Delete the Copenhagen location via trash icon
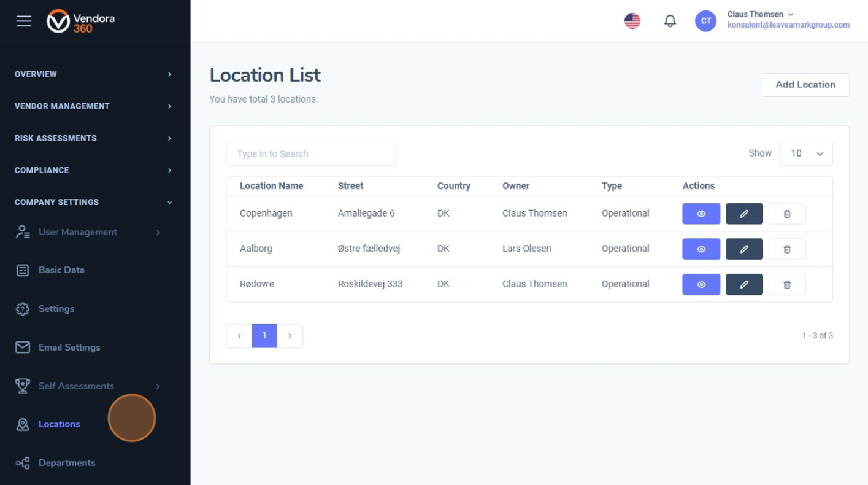Viewport: 868px width, 485px height. [786, 214]
